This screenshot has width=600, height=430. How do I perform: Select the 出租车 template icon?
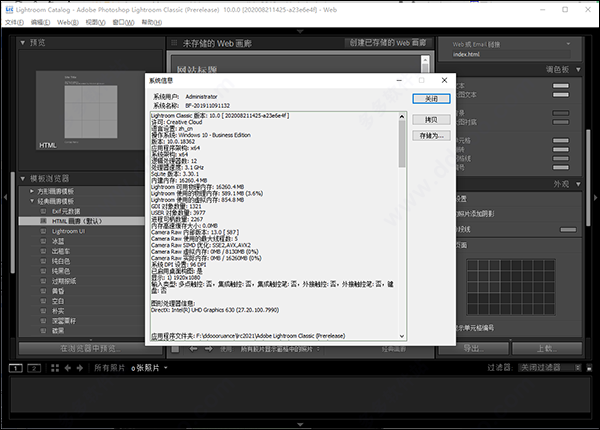pos(44,251)
